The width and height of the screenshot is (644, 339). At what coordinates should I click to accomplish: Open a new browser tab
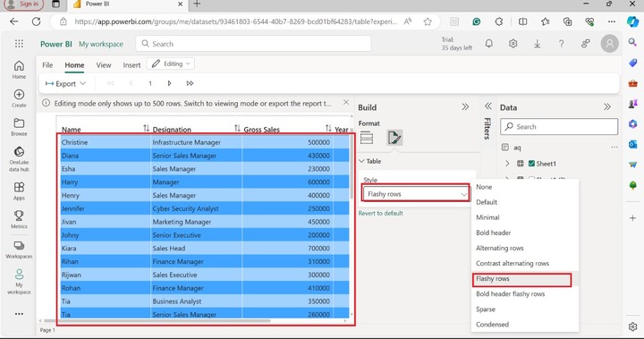click(197, 4)
